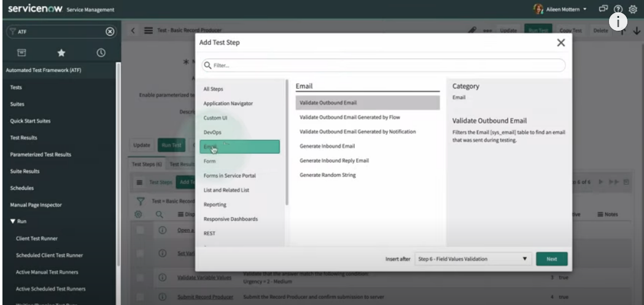The image size is (644, 305).
Task: Open the All Applications archive tab icon
Action: 21,53
